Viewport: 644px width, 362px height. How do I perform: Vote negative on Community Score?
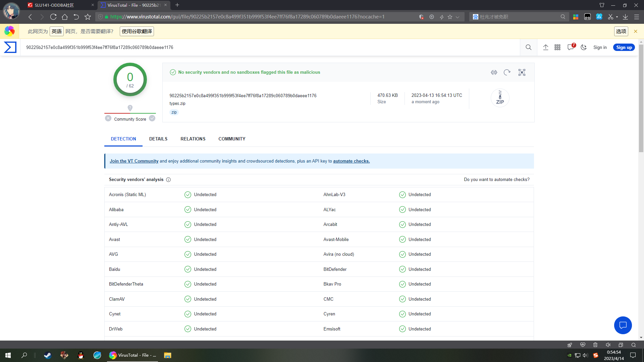108,118
